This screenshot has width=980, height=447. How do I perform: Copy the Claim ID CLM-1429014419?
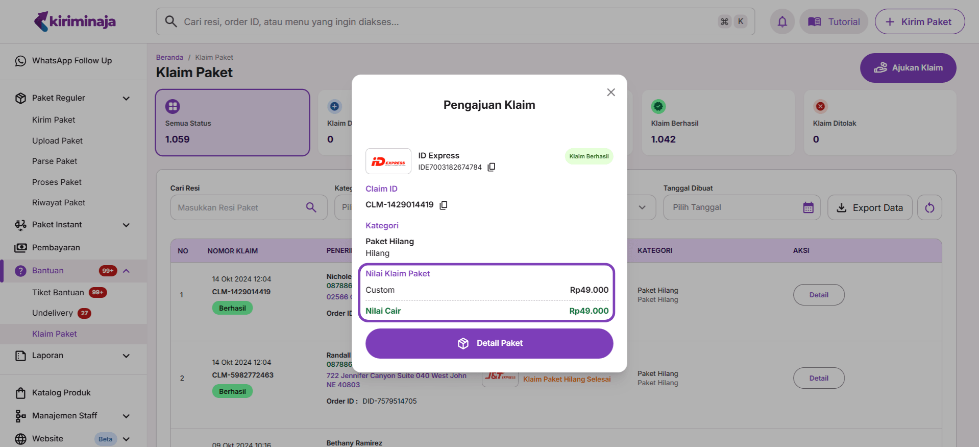click(444, 205)
